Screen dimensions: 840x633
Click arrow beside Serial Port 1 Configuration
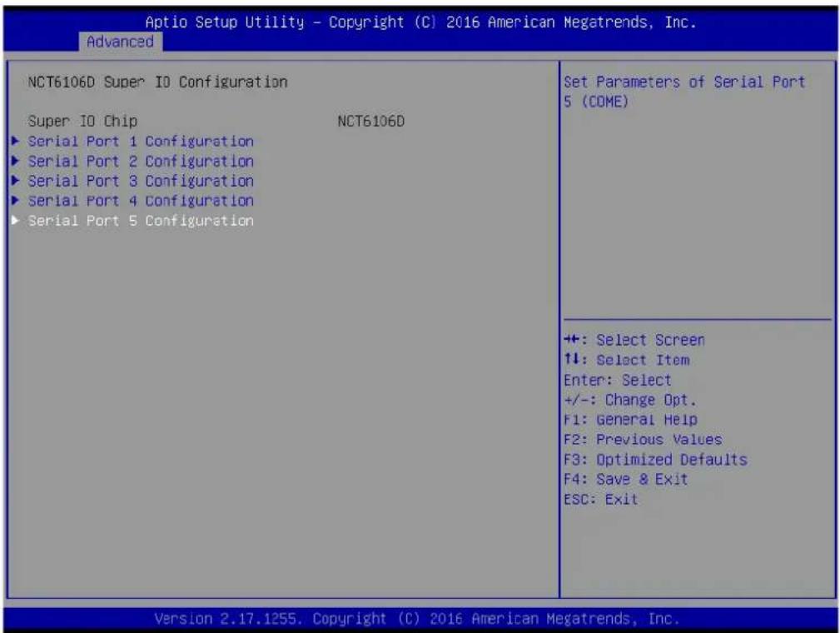point(16,141)
